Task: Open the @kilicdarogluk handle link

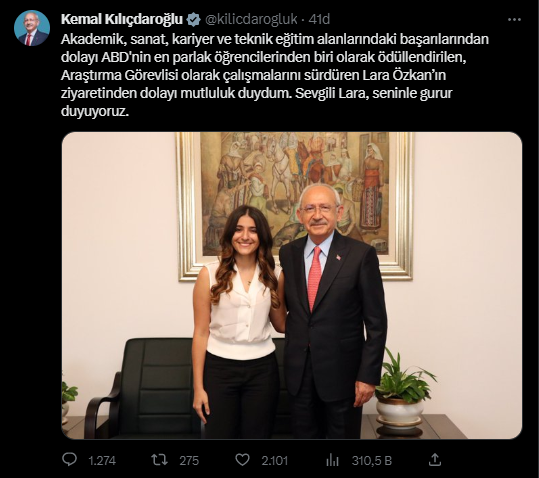Action: [251, 20]
